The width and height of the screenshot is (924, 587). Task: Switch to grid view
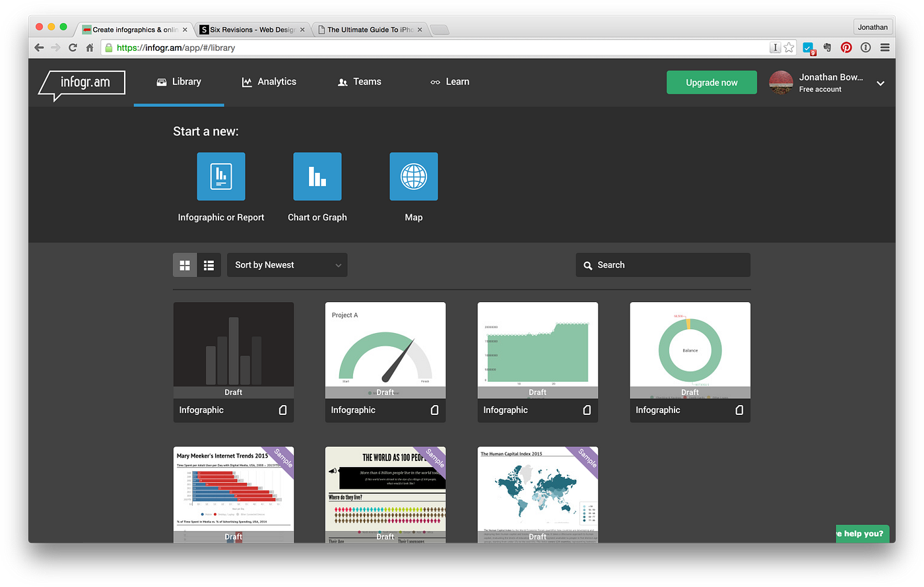(x=185, y=265)
